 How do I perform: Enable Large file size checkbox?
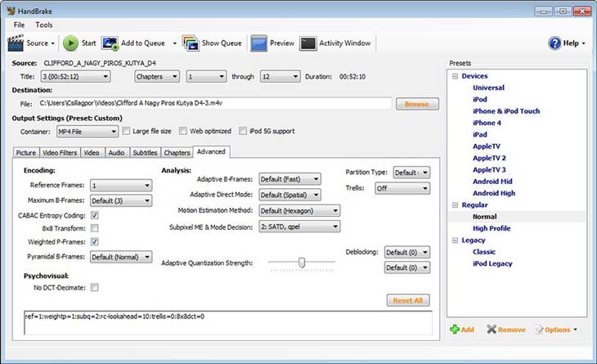(126, 131)
